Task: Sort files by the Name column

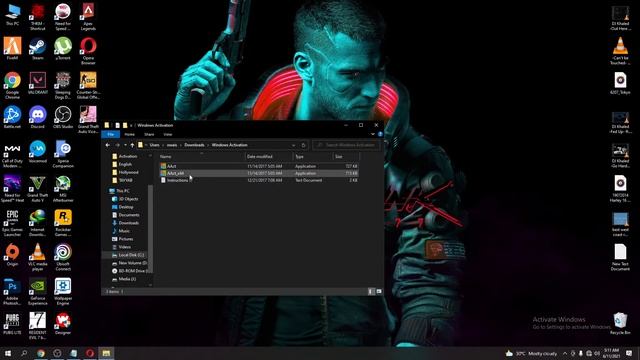Action: coord(202,157)
